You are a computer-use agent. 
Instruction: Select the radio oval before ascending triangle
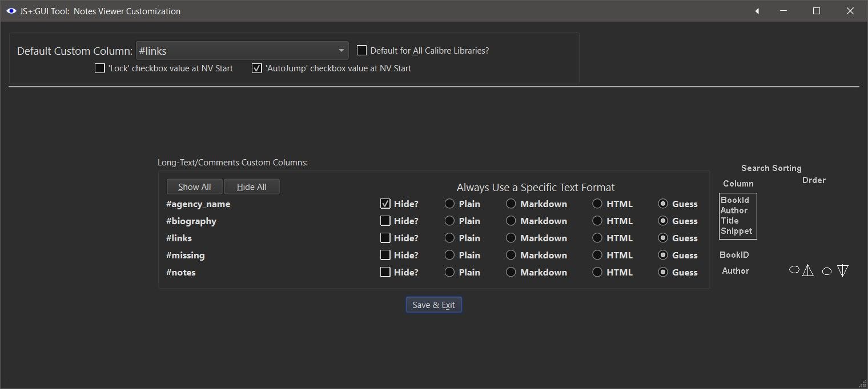794,270
